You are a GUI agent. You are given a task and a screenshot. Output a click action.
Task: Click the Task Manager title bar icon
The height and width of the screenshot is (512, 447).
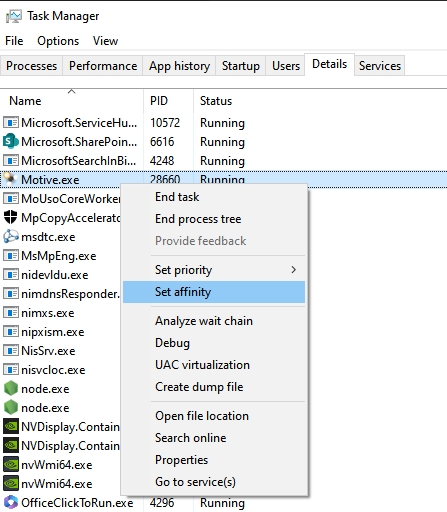click(14, 16)
